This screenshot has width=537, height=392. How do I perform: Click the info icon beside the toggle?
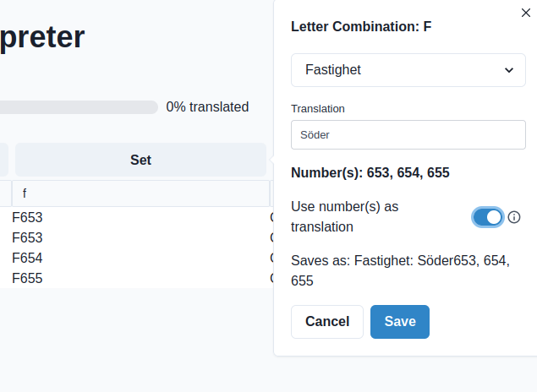coord(513,217)
